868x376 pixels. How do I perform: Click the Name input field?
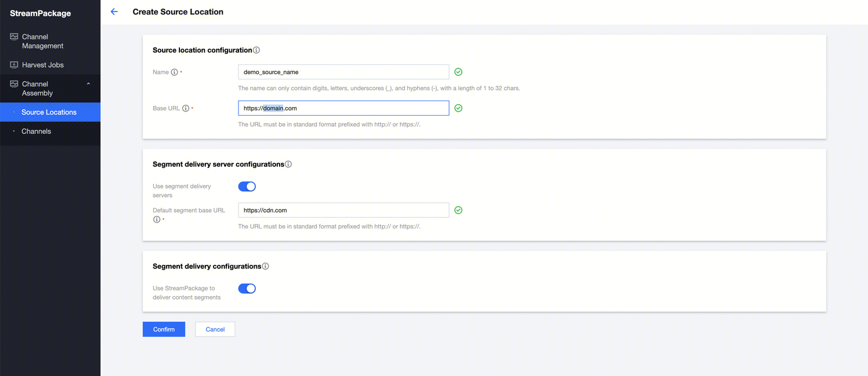(343, 72)
